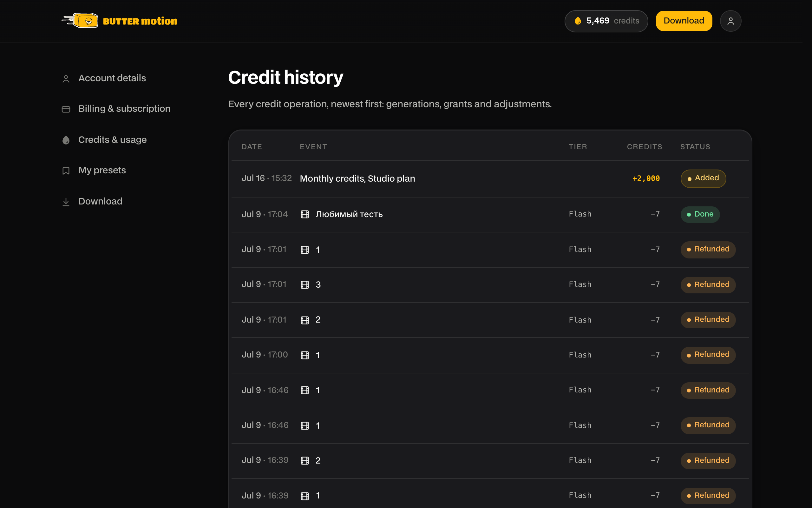Viewport: 812px width, 508px height.
Task: Click the Любимый тесть event name
Action: tap(349, 214)
